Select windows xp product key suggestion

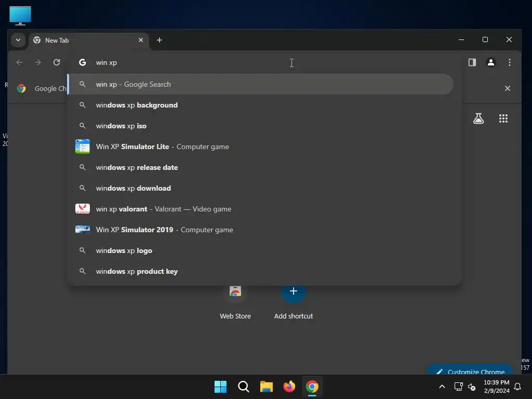261,271
